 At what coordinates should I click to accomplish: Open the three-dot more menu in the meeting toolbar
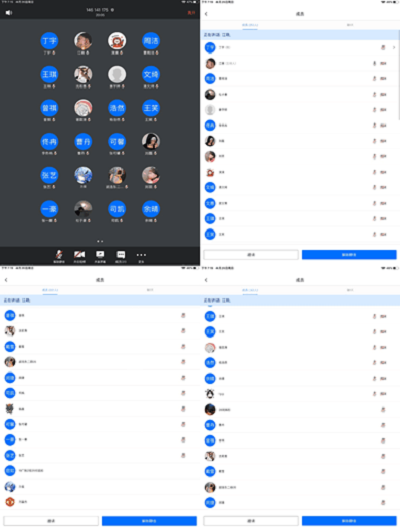pyautogui.click(x=141, y=255)
